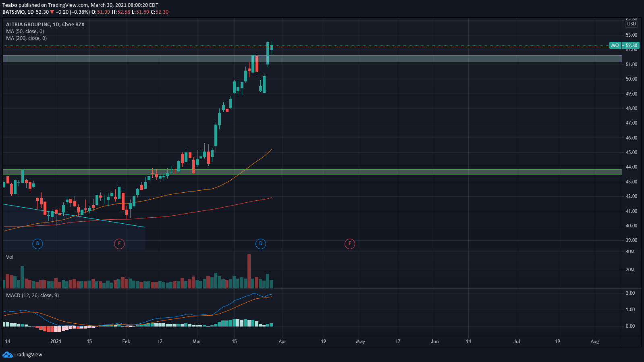This screenshot has height=362, width=644.
Task: Click the 20M volume axis label
Action: tap(630, 270)
